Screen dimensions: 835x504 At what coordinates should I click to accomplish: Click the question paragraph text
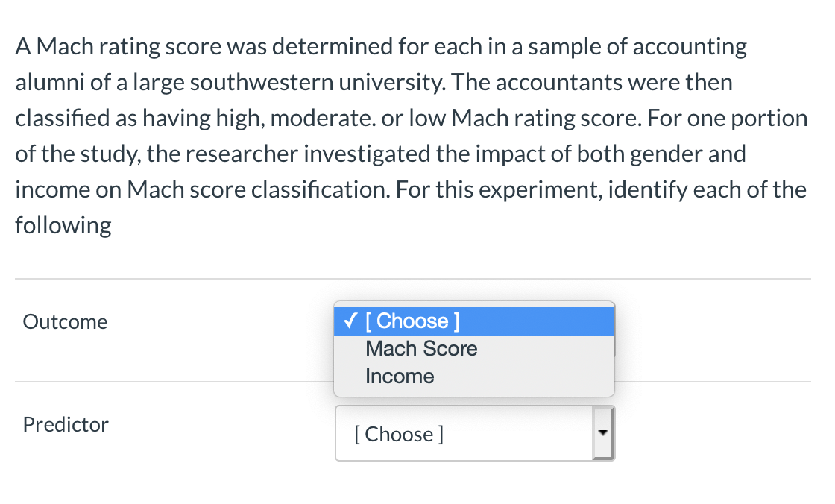410,134
